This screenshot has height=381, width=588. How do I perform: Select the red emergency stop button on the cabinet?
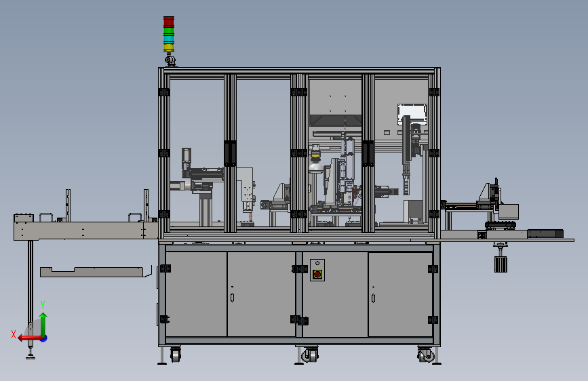[x=317, y=275]
